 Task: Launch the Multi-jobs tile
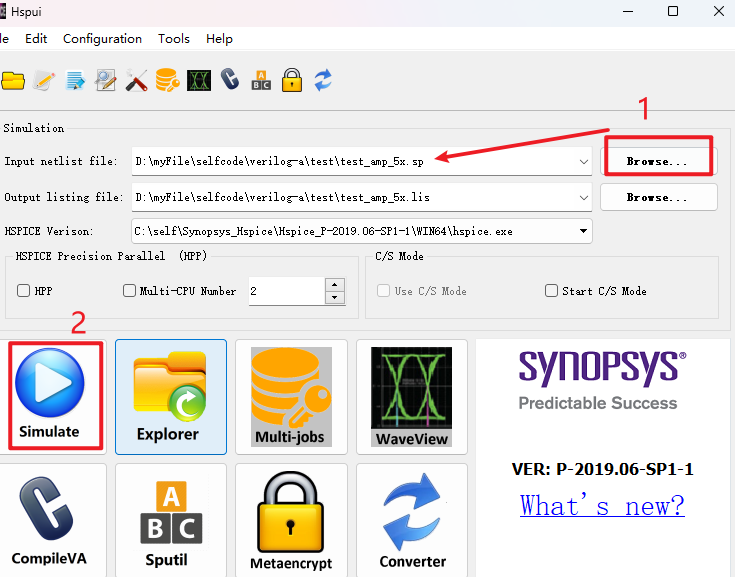coord(291,397)
